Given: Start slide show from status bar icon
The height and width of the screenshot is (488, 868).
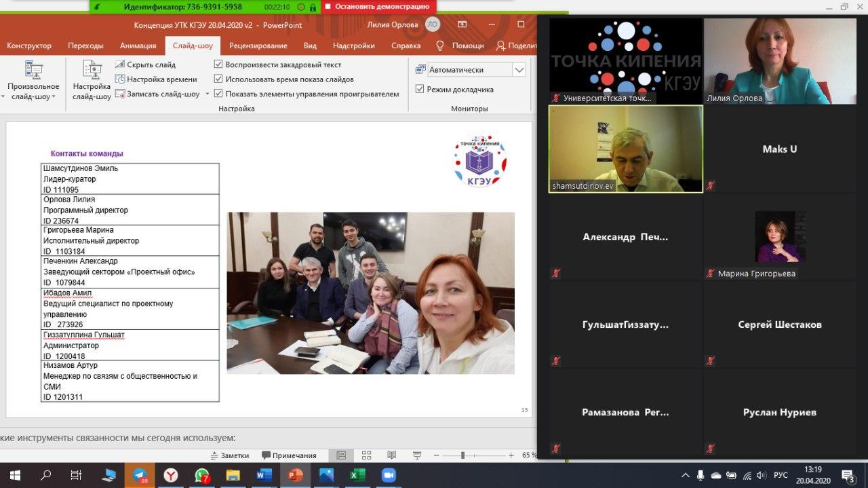Looking at the screenshot, I should pyautogui.click(x=417, y=455).
